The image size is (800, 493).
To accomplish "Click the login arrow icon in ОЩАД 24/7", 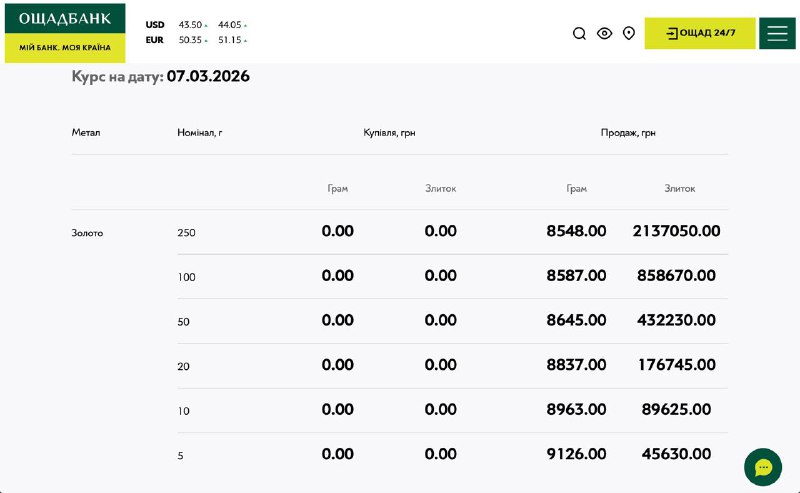I will tap(671, 33).
